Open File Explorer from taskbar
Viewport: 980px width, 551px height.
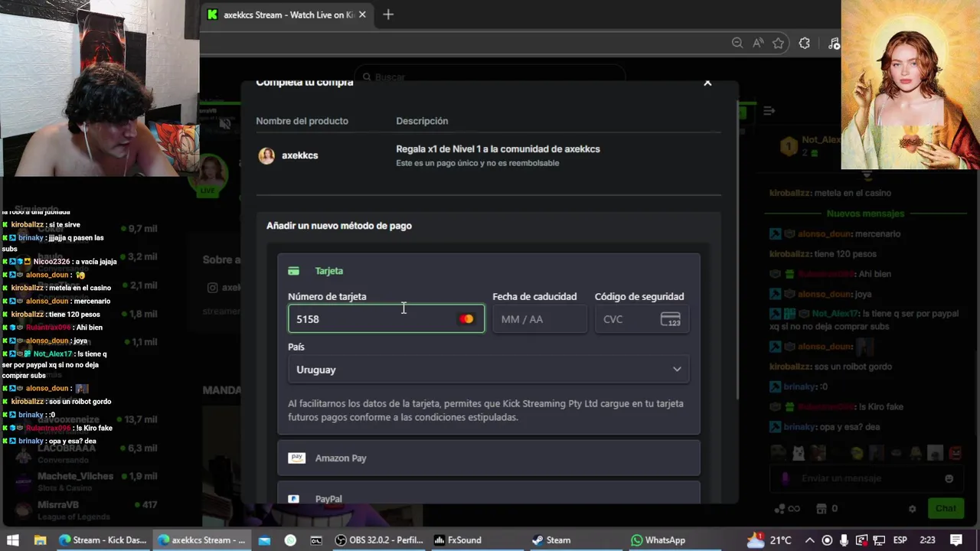tap(40, 540)
